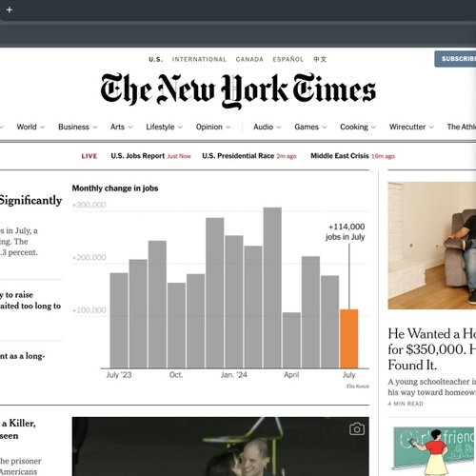Open the 'to raise' story headline fragment
The height and width of the screenshot is (476, 476).
click(x=30, y=301)
